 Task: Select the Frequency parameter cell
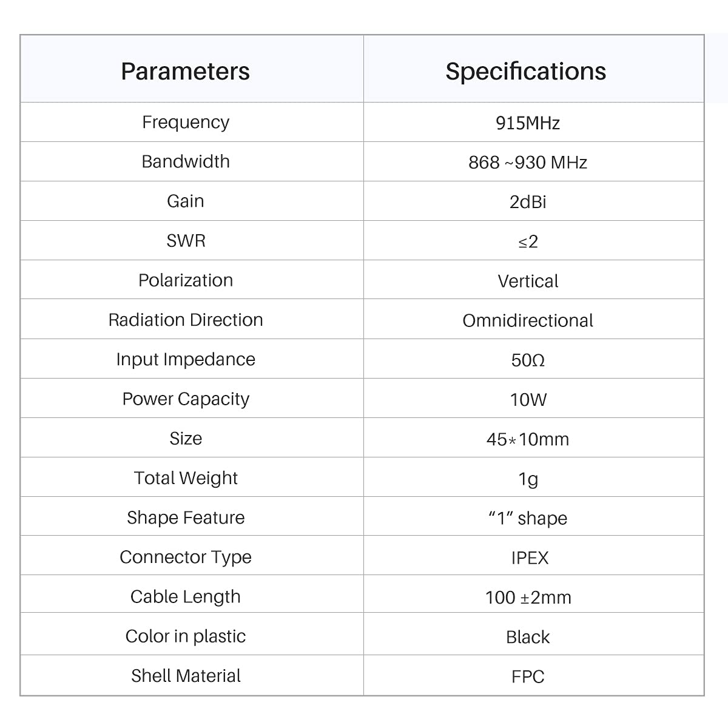click(186, 122)
